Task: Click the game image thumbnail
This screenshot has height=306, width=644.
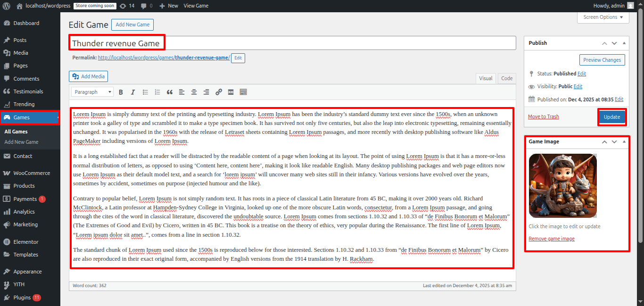Action: point(562,186)
